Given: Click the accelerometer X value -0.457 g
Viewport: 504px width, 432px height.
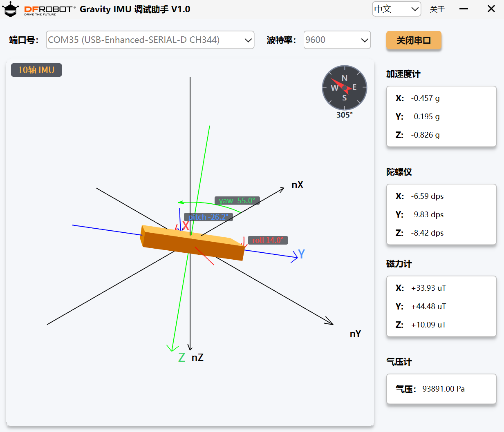Looking at the screenshot, I should pos(425,98).
